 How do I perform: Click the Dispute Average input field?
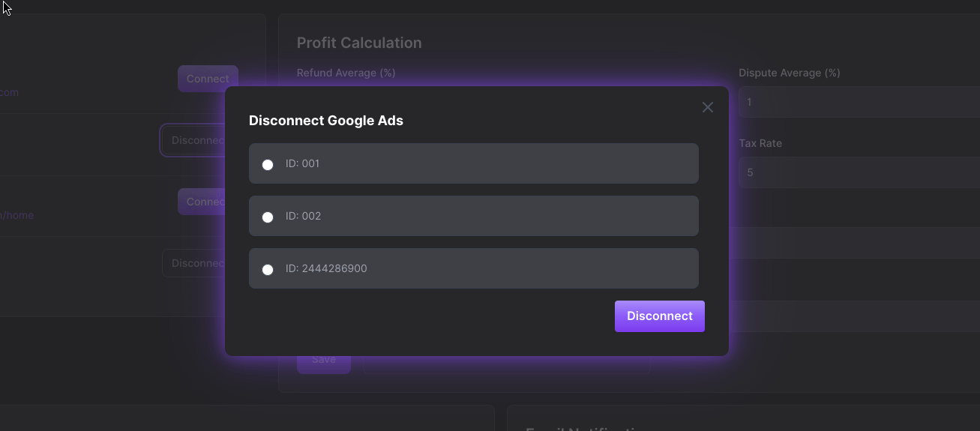point(859,102)
